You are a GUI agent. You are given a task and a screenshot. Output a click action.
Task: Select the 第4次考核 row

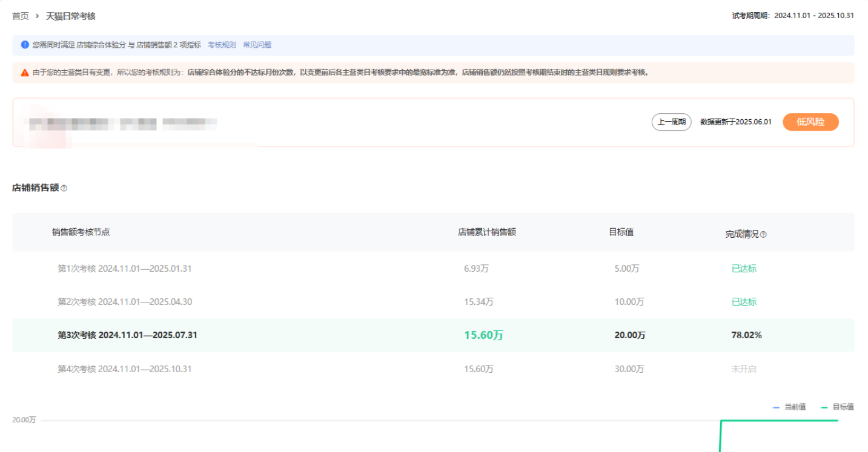125,368
